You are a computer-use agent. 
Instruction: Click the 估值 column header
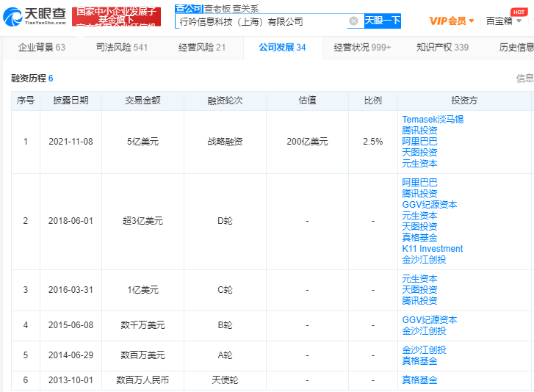coord(307,101)
